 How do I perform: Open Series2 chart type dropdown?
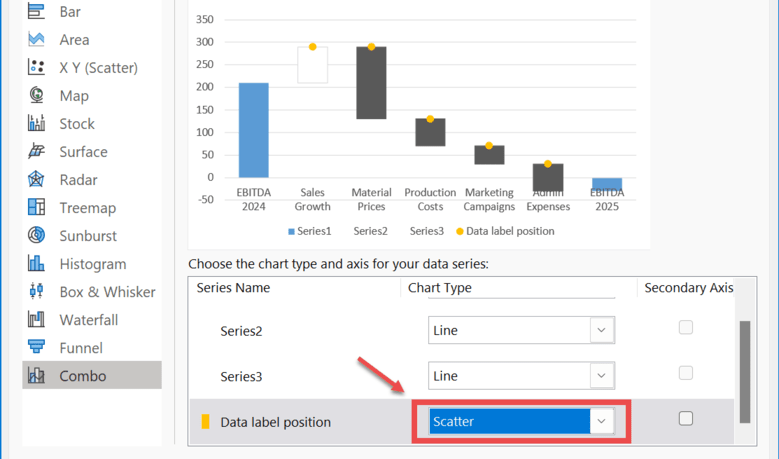[x=601, y=330]
